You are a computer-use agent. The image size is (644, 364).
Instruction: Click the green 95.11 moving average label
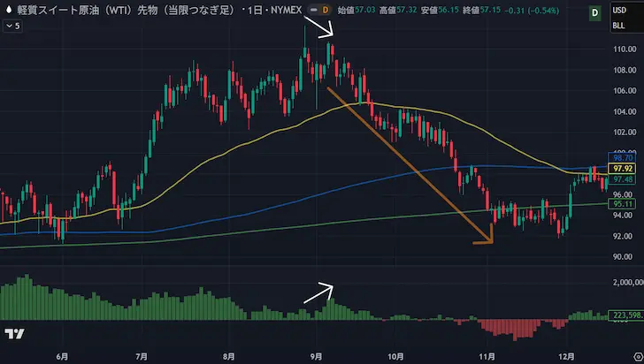(623, 205)
